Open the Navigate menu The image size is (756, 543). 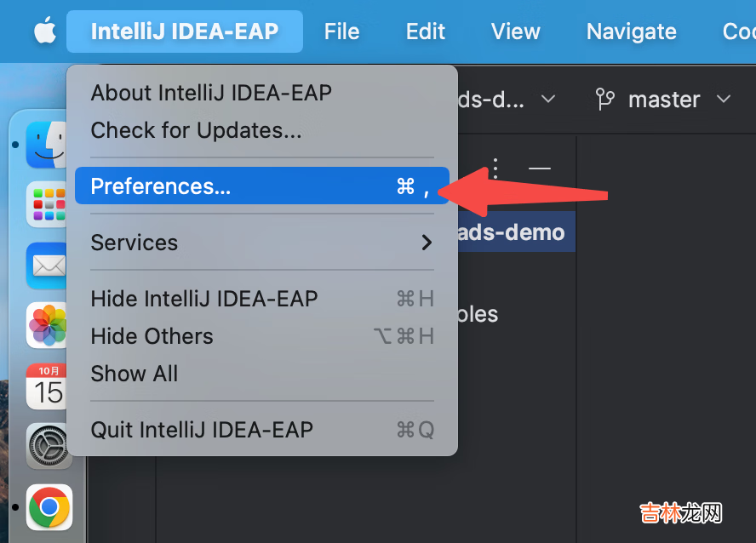(631, 31)
